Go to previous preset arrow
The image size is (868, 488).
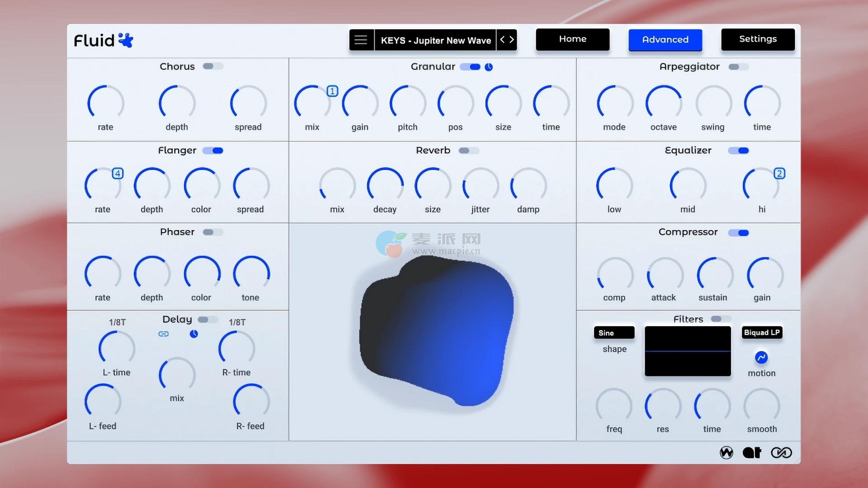tap(502, 40)
